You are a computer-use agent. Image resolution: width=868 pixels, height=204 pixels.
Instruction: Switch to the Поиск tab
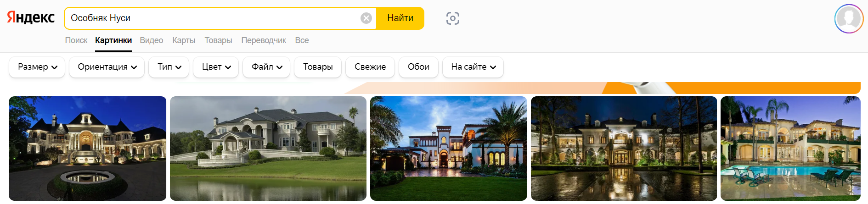(76, 40)
